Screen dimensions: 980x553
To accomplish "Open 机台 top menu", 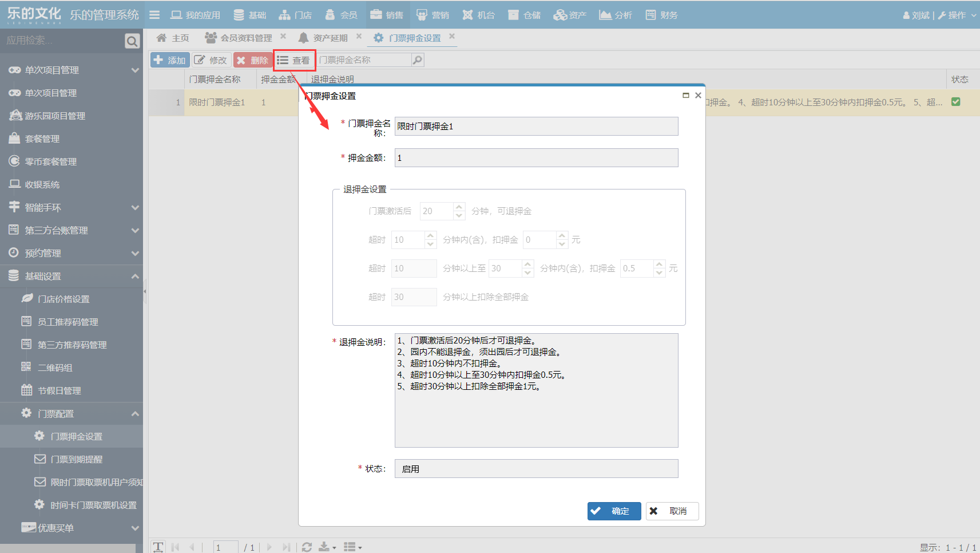I will pyautogui.click(x=478, y=15).
